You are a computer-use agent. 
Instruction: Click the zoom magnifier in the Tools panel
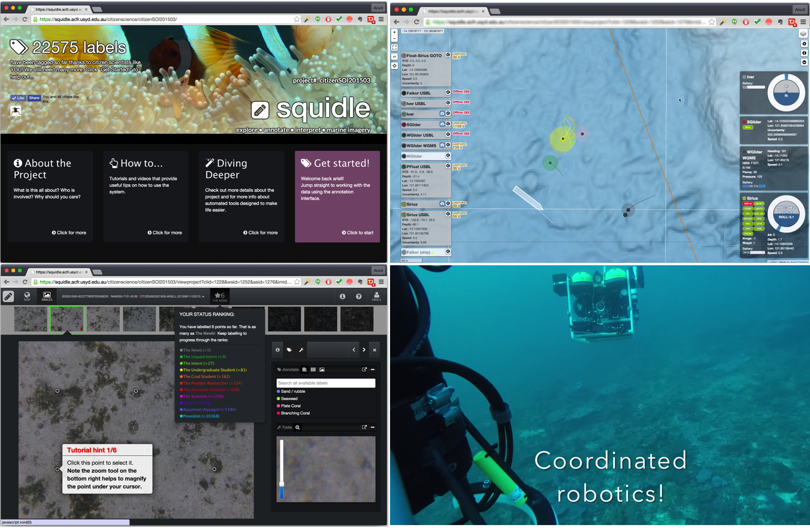point(298,427)
